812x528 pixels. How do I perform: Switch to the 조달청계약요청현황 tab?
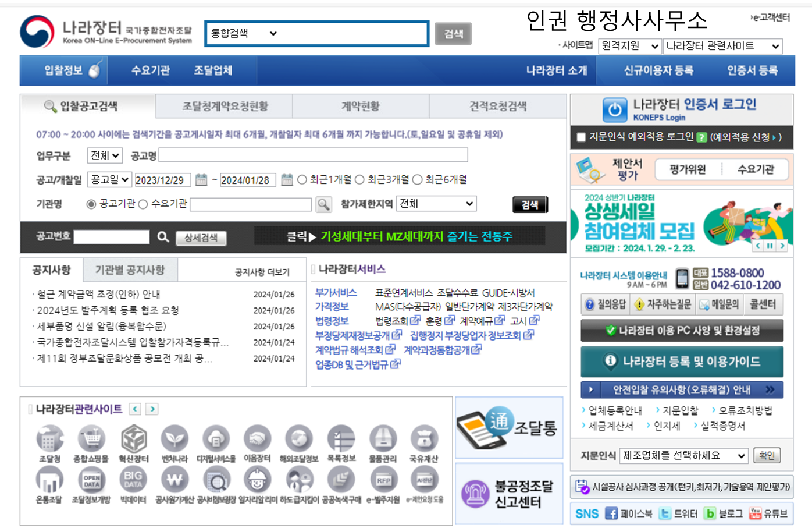point(224,107)
